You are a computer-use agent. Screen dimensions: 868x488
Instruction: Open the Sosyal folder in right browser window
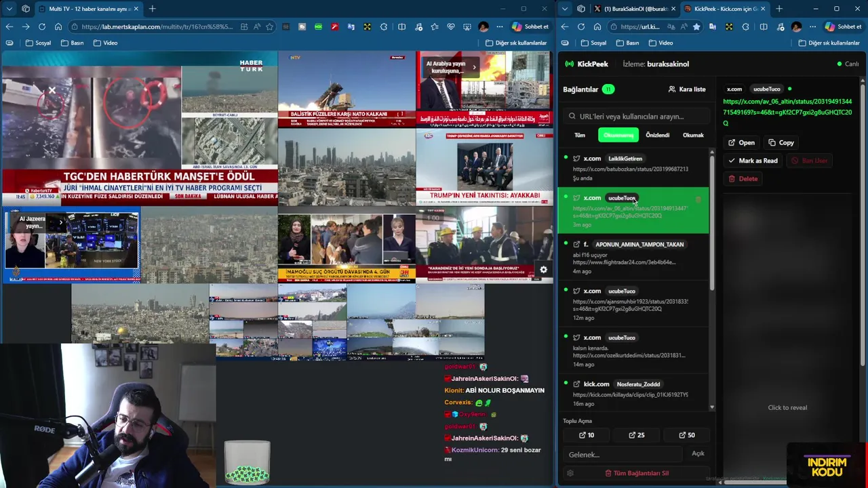(593, 43)
